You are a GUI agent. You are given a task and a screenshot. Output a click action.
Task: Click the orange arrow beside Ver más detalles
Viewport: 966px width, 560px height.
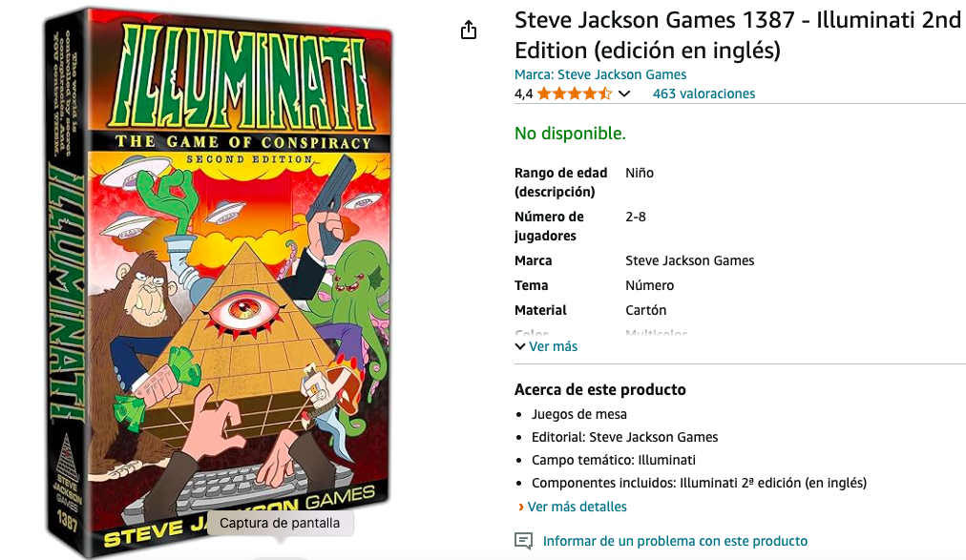click(x=520, y=507)
